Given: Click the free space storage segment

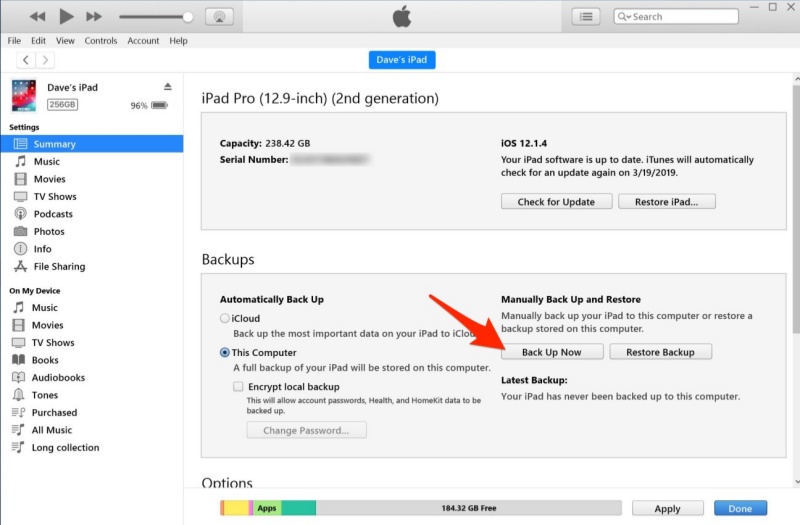Looking at the screenshot, I should [468, 508].
